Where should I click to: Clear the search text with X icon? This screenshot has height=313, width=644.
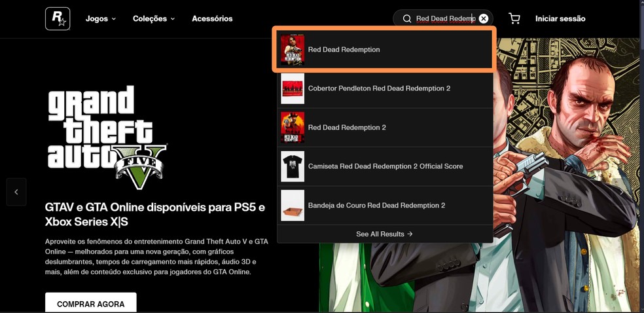pyautogui.click(x=484, y=19)
